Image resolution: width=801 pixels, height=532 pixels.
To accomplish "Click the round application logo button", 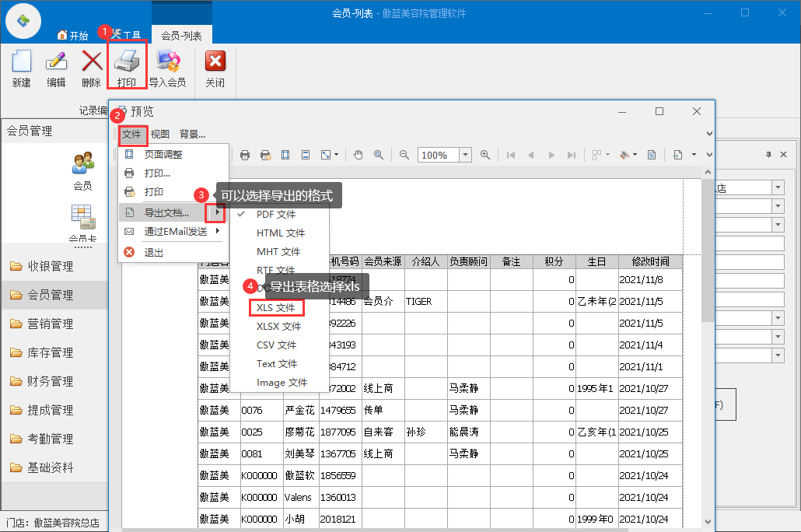I will 23,21.
